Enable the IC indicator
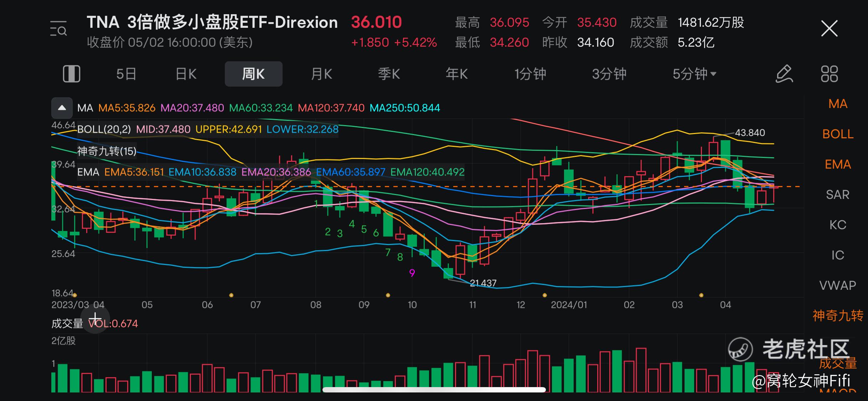 (x=838, y=255)
